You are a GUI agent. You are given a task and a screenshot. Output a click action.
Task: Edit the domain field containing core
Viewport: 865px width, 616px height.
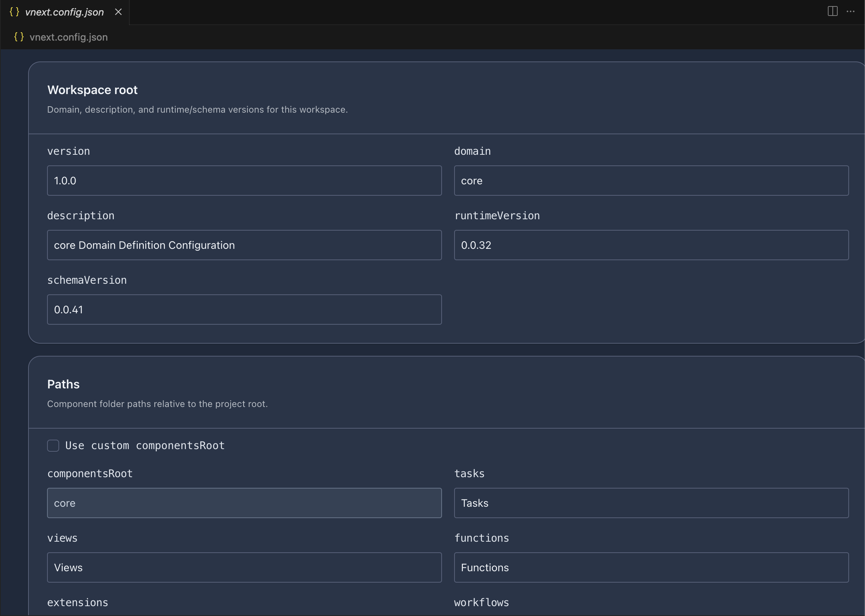pos(651,181)
